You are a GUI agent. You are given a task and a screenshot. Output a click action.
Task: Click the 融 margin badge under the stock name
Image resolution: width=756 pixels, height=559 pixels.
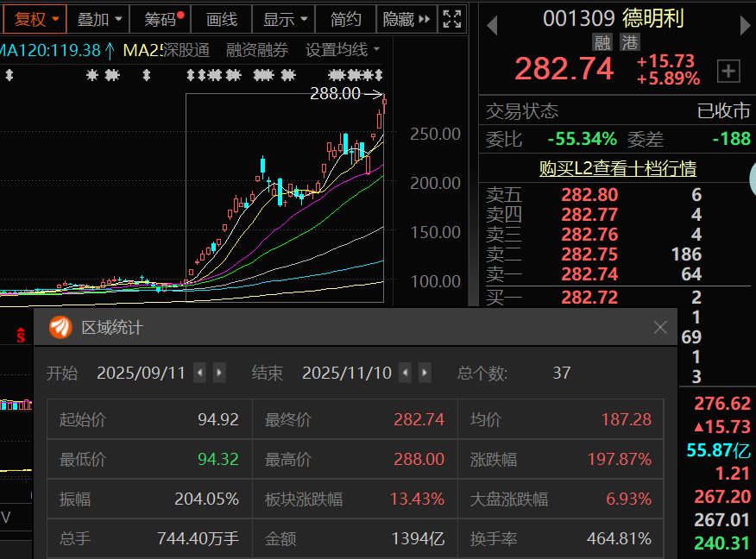602,41
